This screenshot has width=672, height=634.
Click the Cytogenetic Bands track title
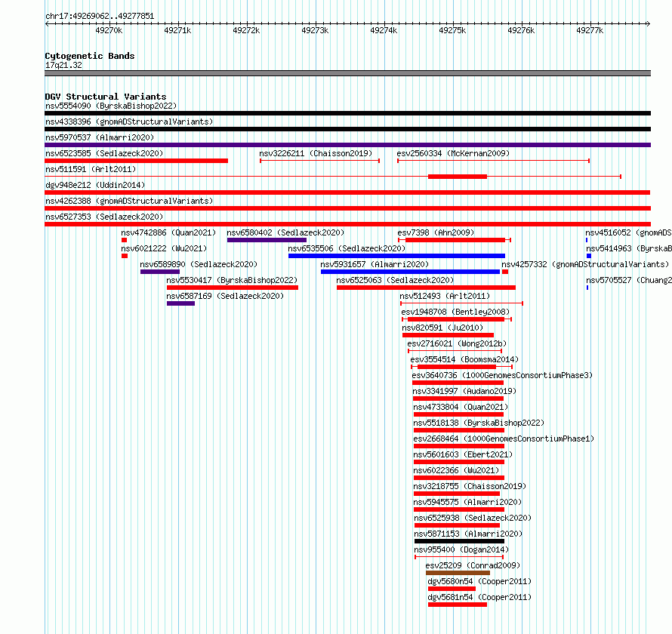tap(90, 56)
